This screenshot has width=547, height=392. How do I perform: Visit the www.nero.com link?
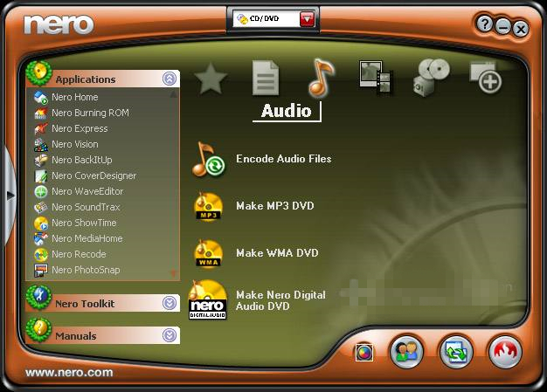(x=69, y=373)
